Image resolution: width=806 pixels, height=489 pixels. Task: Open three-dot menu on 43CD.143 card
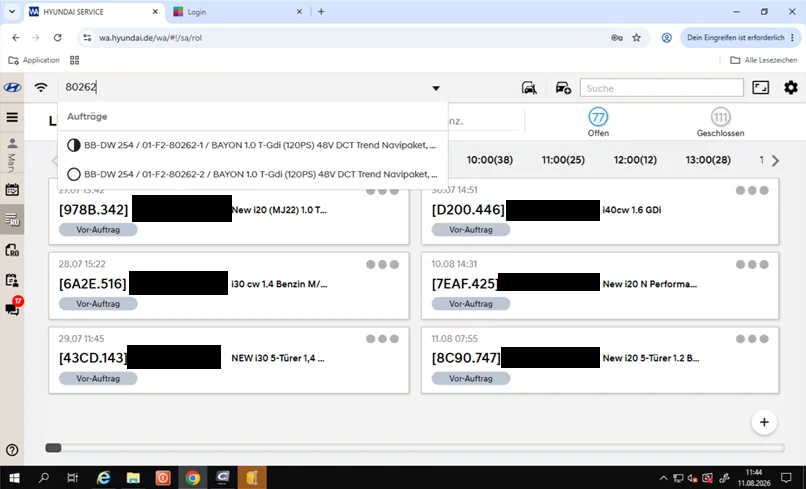(x=382, y=339)
